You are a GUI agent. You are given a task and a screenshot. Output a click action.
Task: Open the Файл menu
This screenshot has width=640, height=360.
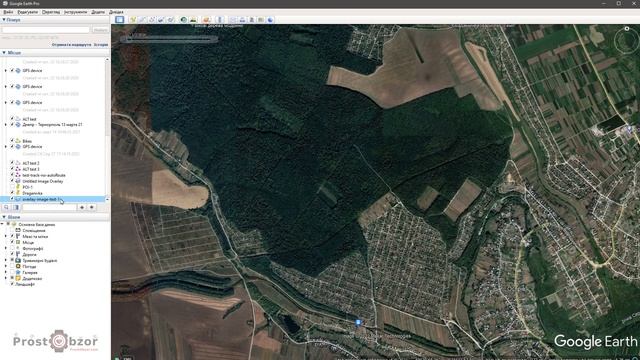pos(8,12)
